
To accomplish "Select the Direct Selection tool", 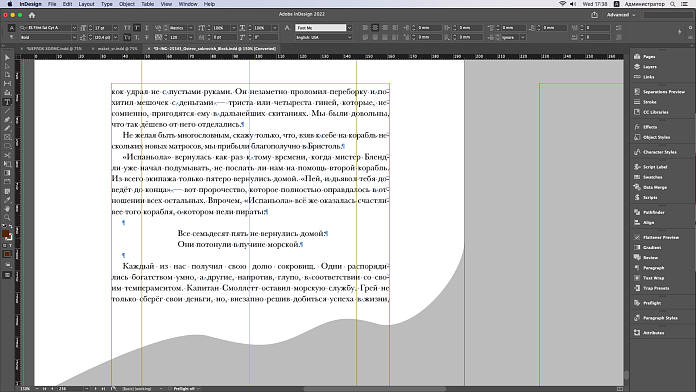I will [x=7, y=67].
